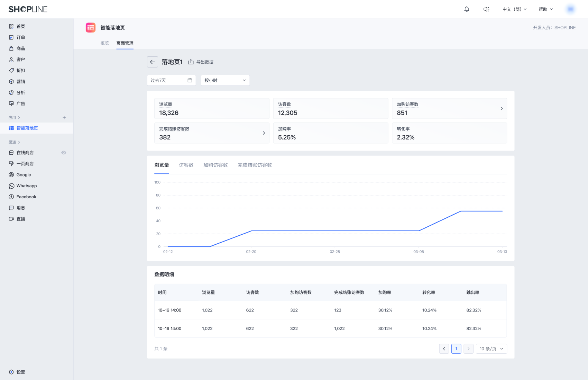Click the 过去7天 date range field
The height and width of the screenshot is (380, 588).
tap(171, 80)
